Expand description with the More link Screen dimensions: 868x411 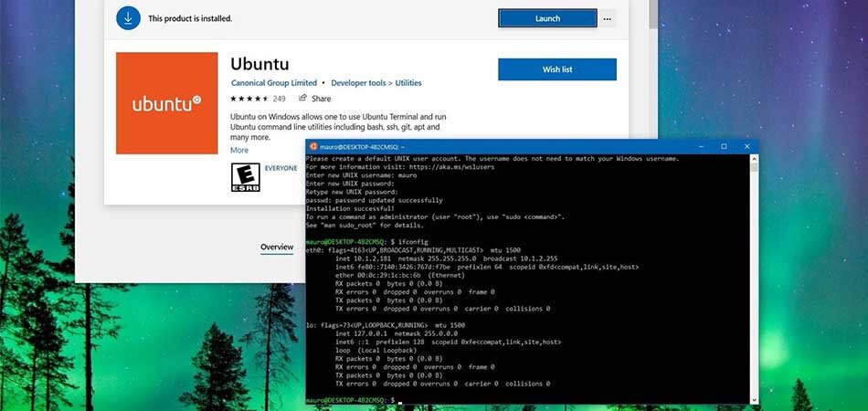tap(239, 150)
